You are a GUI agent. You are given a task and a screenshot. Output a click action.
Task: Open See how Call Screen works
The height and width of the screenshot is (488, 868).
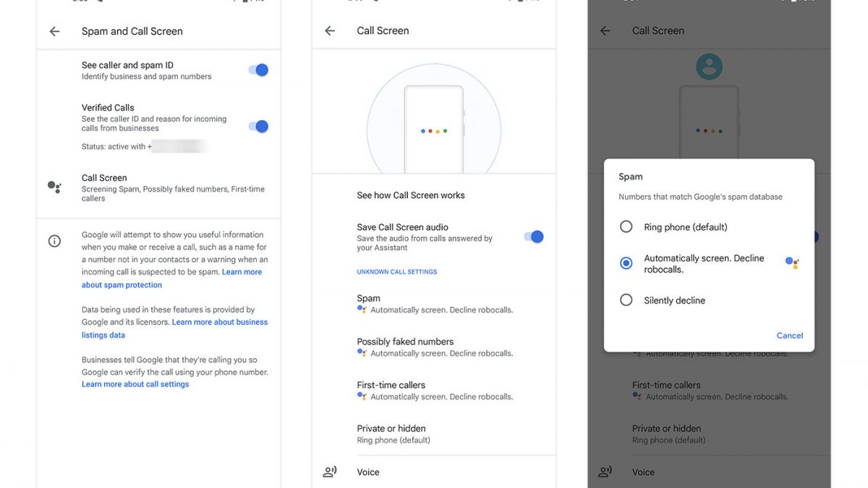410,195
